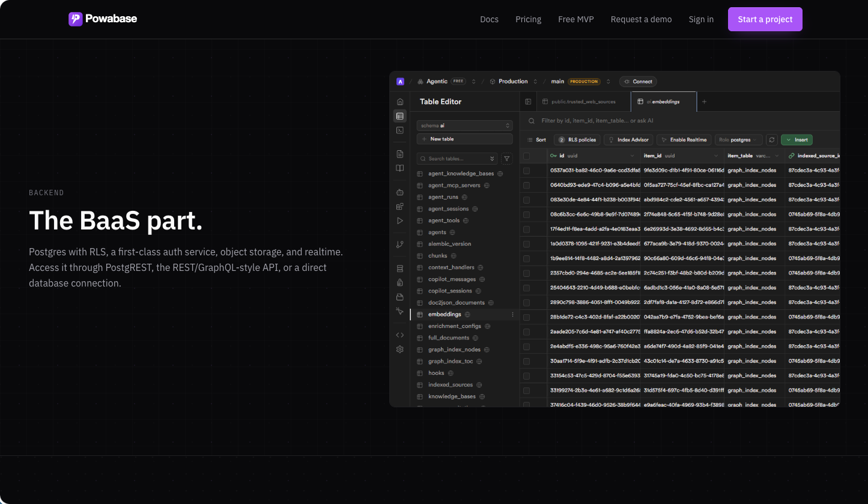Click the refresh icon next to Role postgres

pyautogui.click(x=772, y=139)
